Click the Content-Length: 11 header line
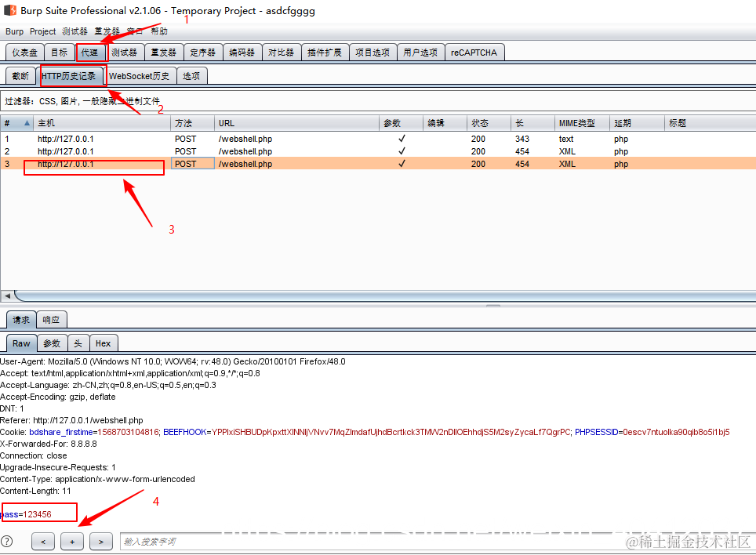This screenshot has height=555, width=756. (35, 491)
